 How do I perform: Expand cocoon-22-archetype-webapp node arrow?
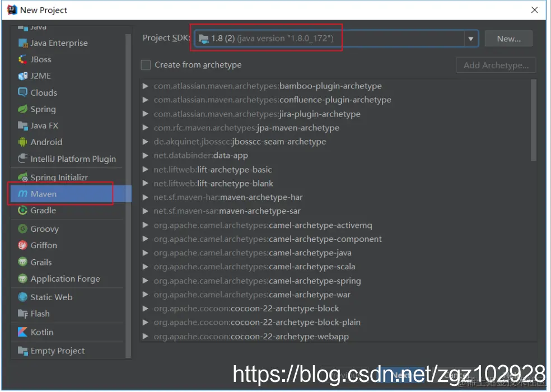point(145,337)
